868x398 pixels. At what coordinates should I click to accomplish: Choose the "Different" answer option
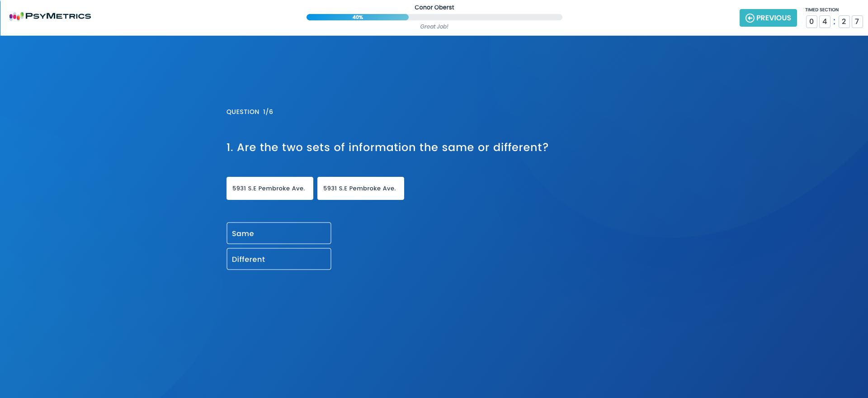(x=278, y=259)
